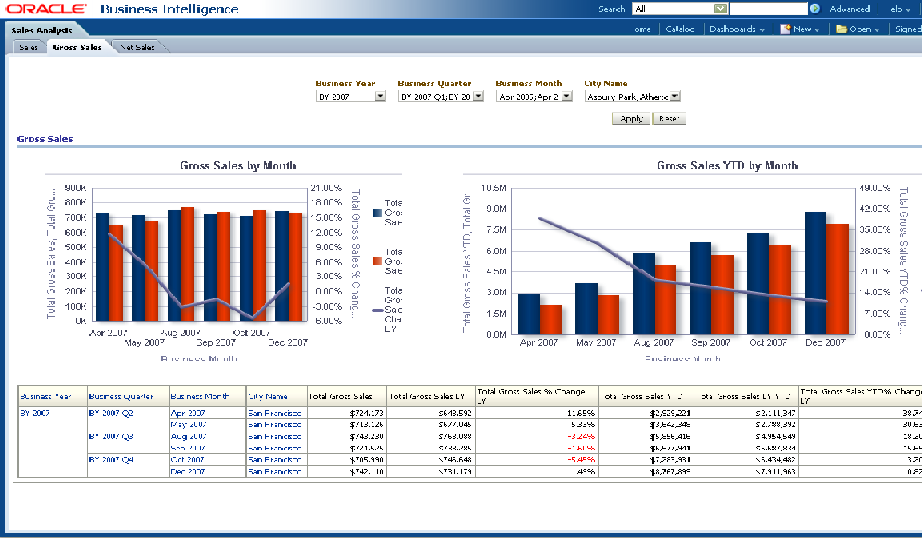Switch to the Sales tab
This screenshot has width=922, height=538.
click(28, 47)
